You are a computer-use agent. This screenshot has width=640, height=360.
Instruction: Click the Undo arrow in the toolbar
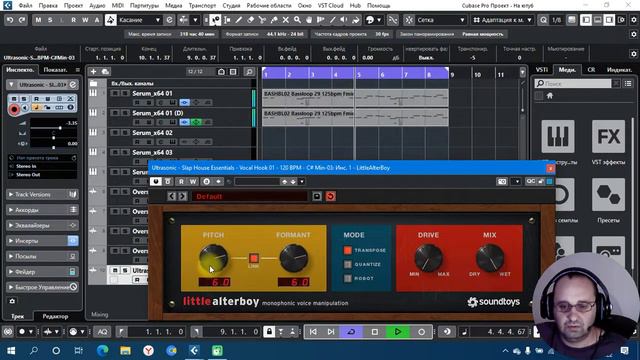pyautogui.click(x=10, y=20)
